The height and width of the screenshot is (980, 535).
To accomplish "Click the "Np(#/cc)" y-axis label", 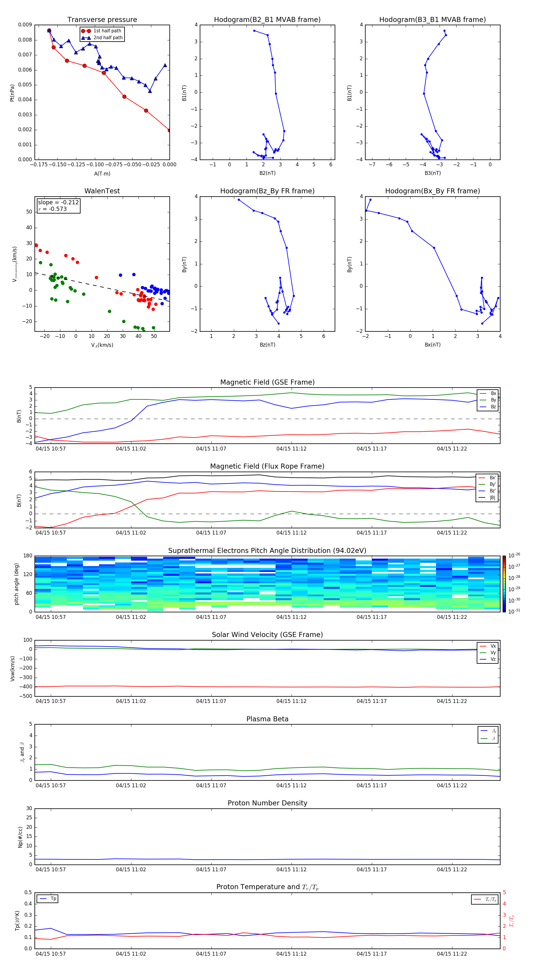I will pos(20,837).
